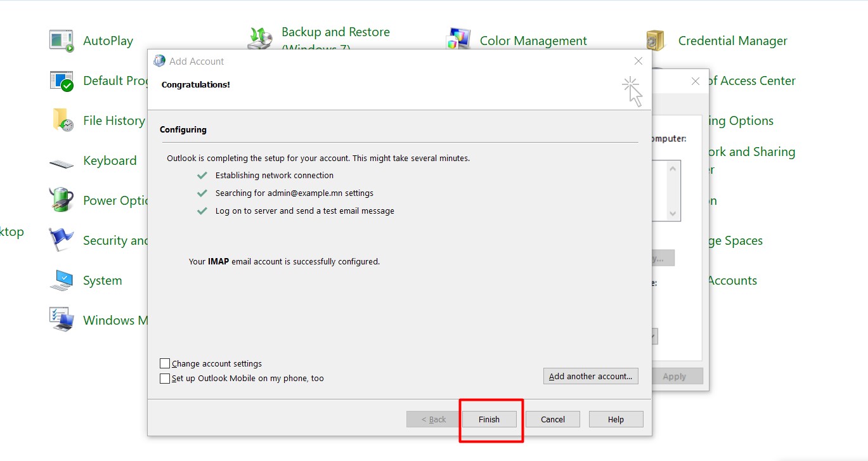Click the greyed Back button
The width and height of the screenshot is (868, 461).
click(434, 419)
